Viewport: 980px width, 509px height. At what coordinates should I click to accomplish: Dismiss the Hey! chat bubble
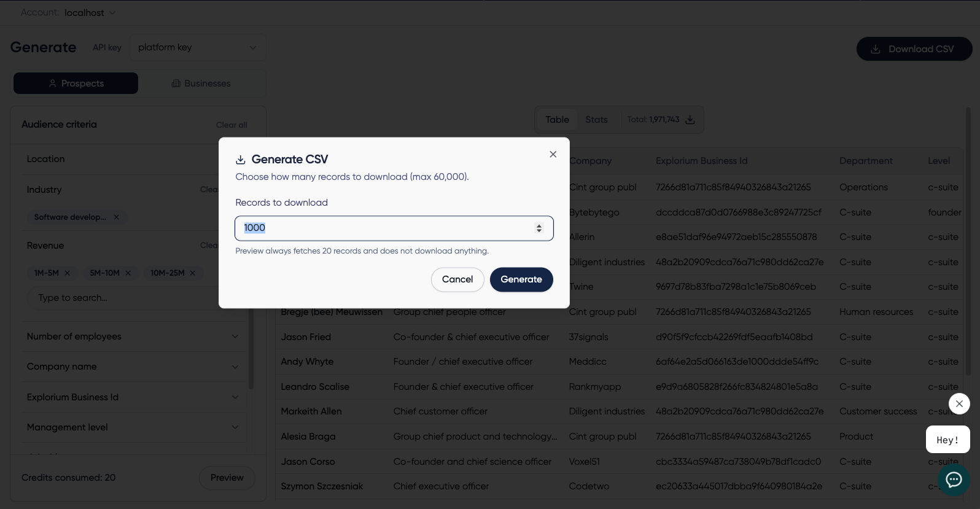(959, 403)
